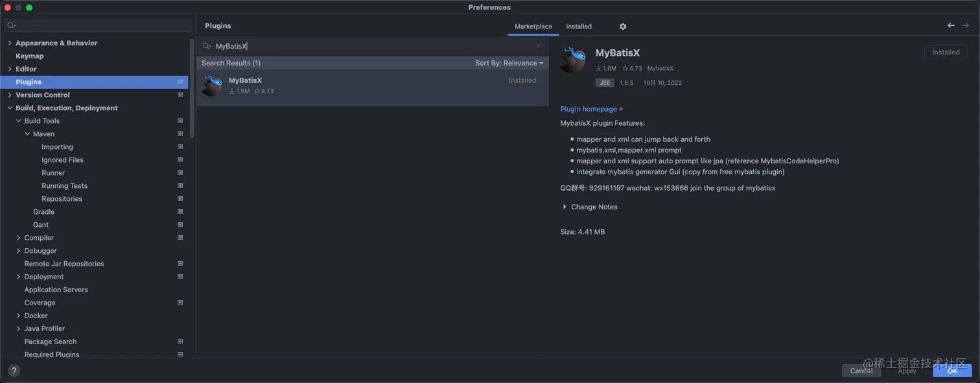Select Keymap in settings tree
The height and width of the screenshot is (383, 980).
[x=30, y=56]
